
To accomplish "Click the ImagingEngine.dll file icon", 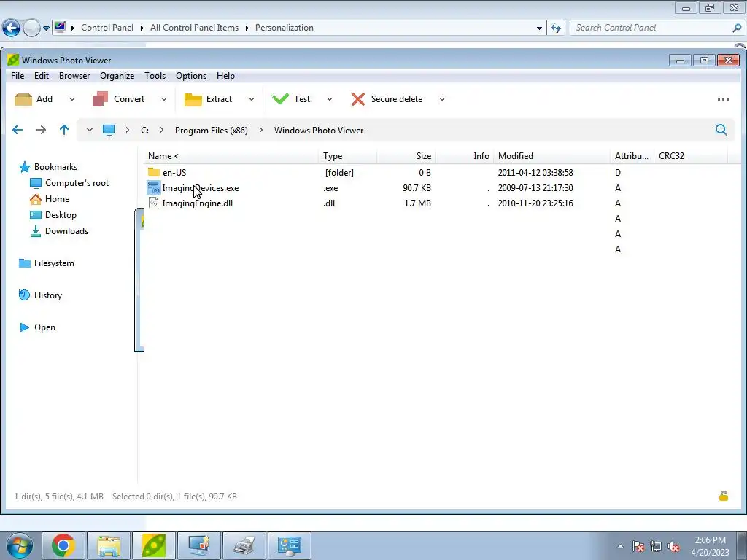I will tap(153, 203).
